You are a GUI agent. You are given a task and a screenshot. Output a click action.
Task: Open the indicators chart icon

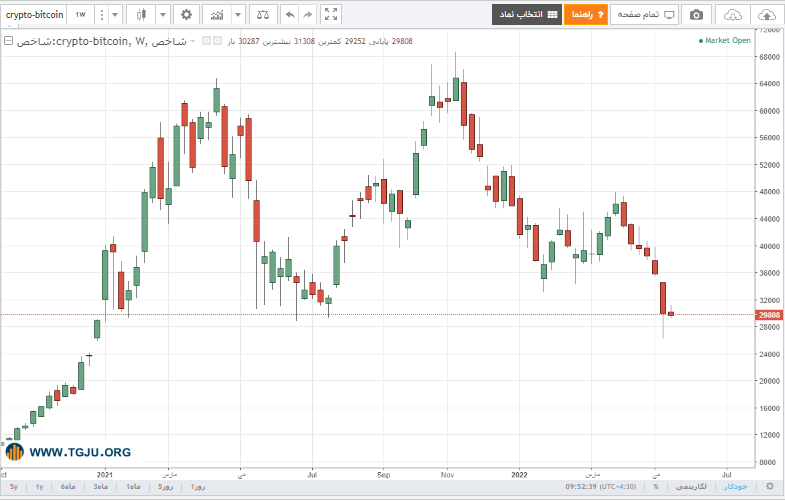[x=217, y=15]
